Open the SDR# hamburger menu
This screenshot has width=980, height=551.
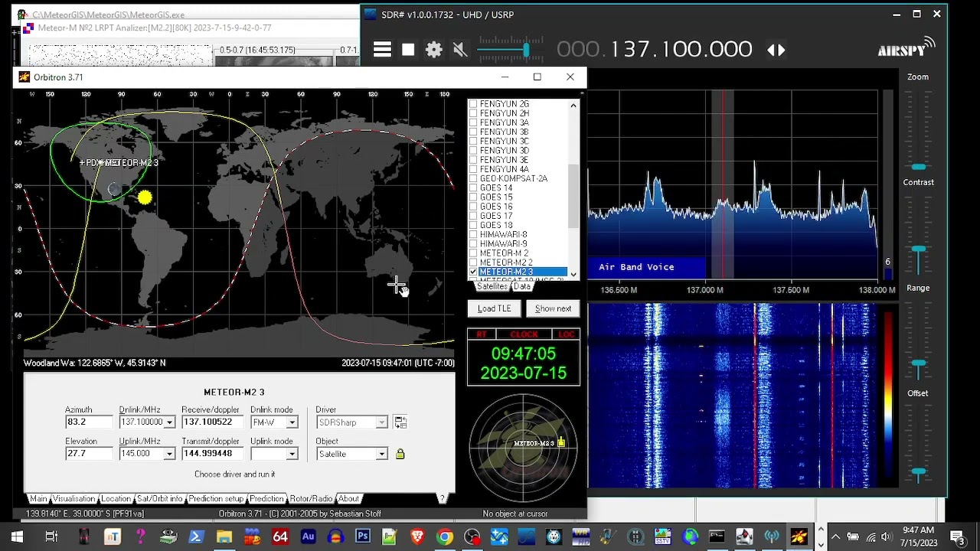coord(382,50)
